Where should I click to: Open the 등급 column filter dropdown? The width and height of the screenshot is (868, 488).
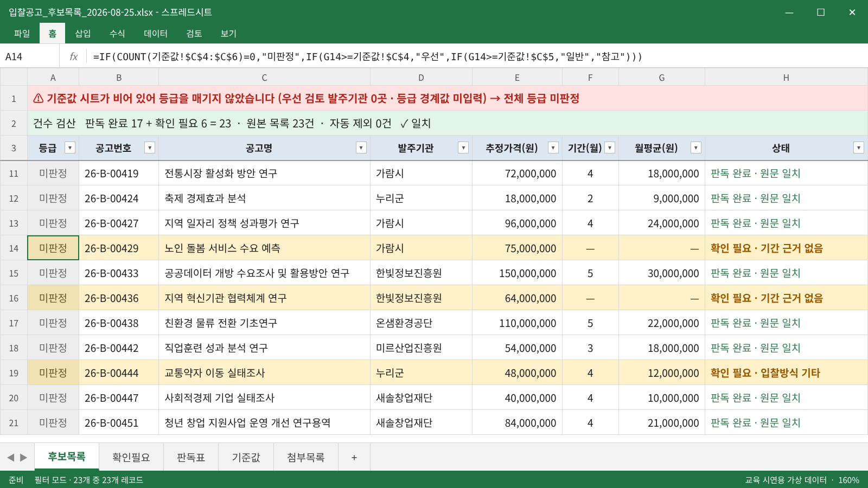coord(70,147)
